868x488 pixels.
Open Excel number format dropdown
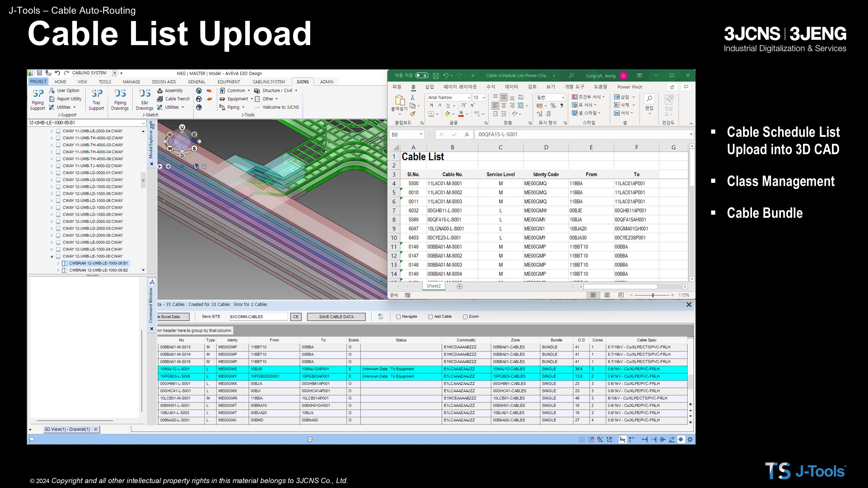coord(563,98)
